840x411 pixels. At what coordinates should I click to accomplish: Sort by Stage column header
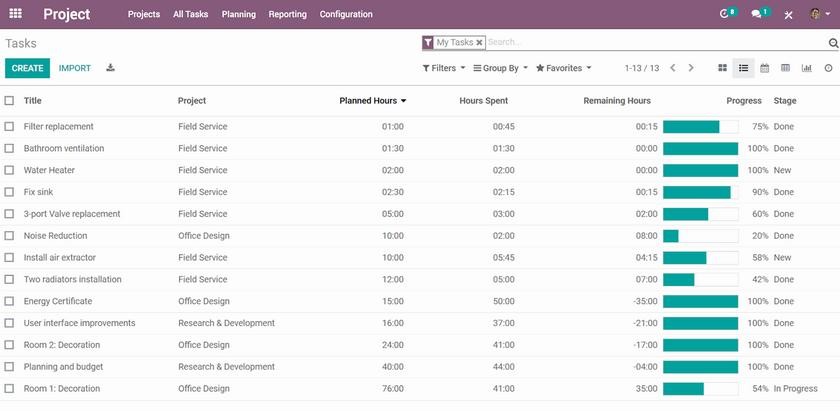point(785,101)
